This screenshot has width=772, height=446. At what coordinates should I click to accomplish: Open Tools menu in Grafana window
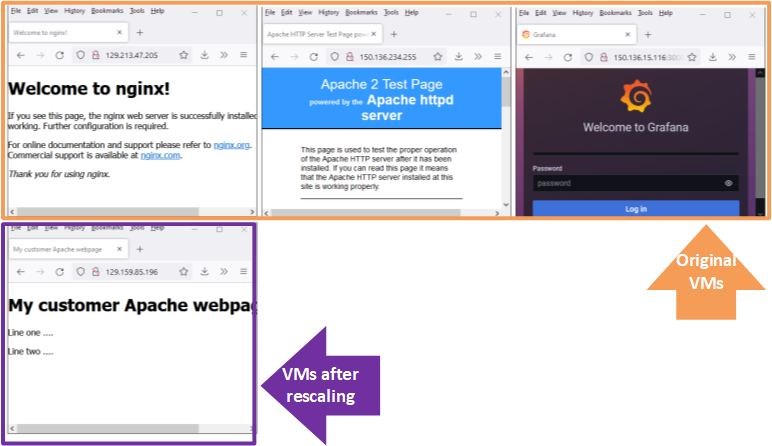point(645,13)
